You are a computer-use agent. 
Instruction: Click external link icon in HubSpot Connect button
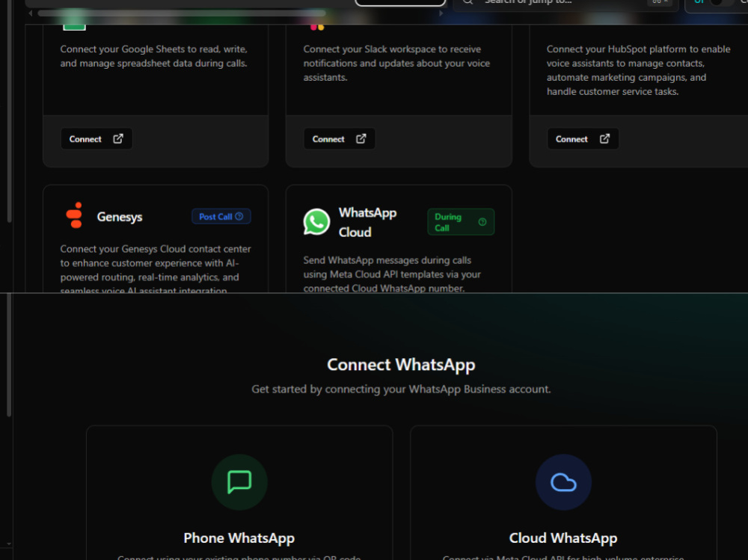[604, 139]
